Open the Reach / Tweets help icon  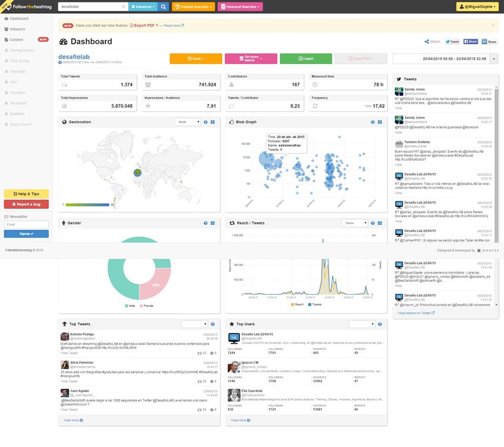[x=373, y=223]
